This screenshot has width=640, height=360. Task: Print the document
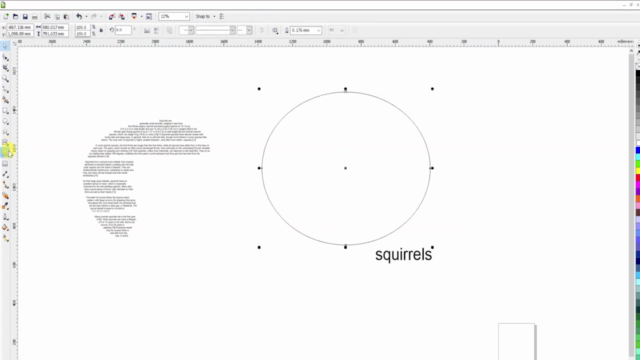(x=35, y=16)
